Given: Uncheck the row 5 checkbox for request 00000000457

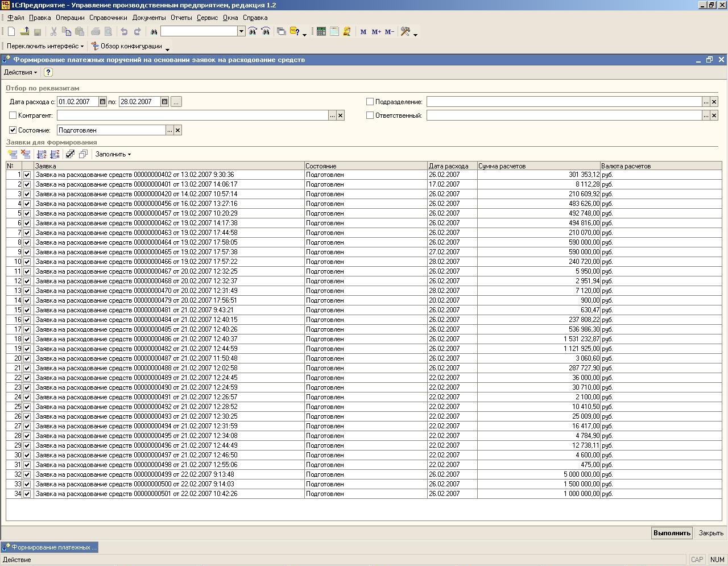Looking at the screenshot, I should coord(27,213).
